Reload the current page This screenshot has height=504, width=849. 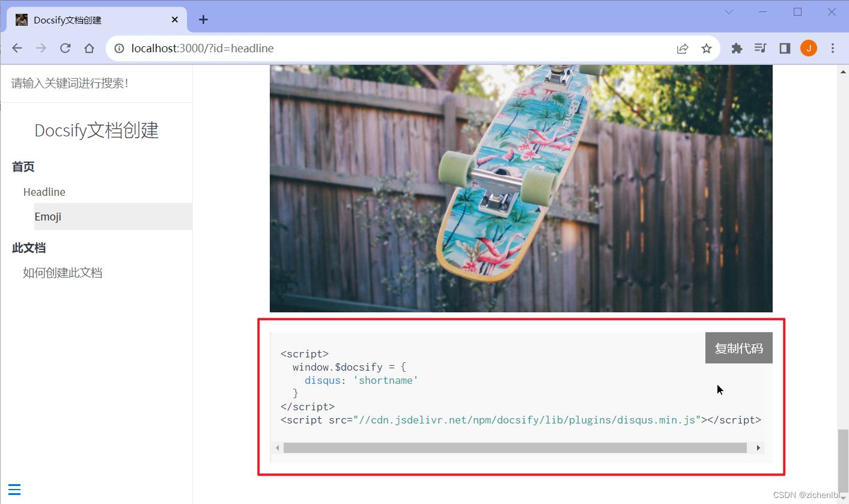65,49
